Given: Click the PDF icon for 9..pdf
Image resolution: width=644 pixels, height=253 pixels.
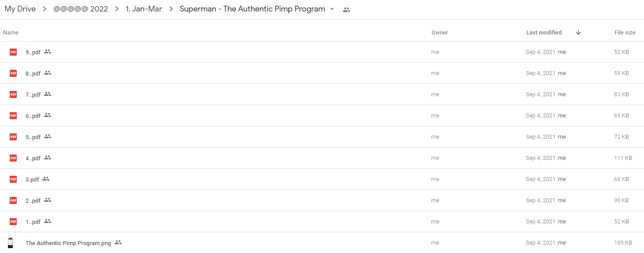Looking at the screenshot, I should click(x=13, y=52).
